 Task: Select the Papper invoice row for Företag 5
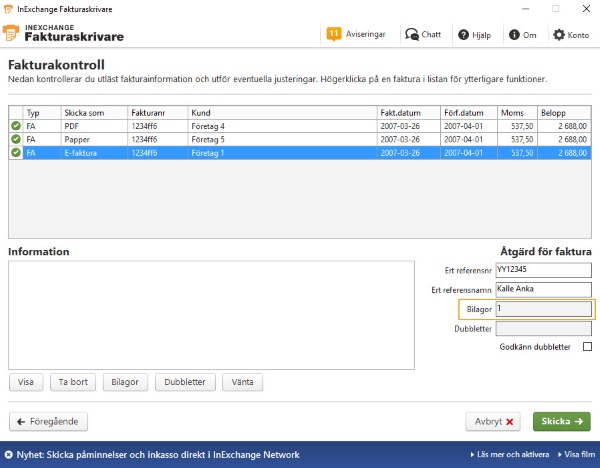click(300, 139)
